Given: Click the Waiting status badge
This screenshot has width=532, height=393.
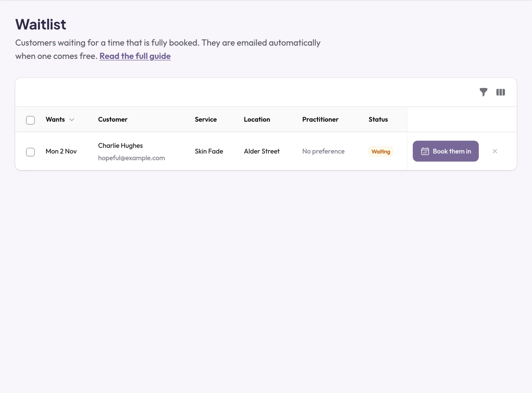Looking at the screenshot, I should pos(381,151).
